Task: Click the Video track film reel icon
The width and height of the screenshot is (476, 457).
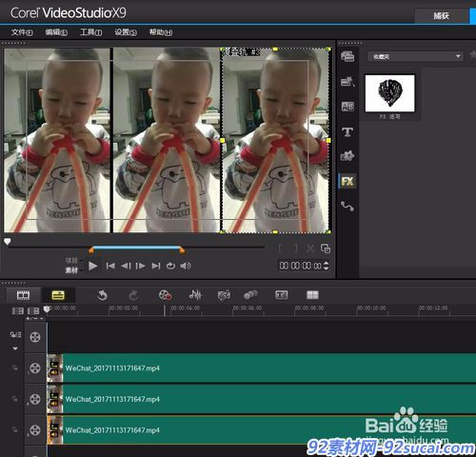Action: (x=35, y=337)
